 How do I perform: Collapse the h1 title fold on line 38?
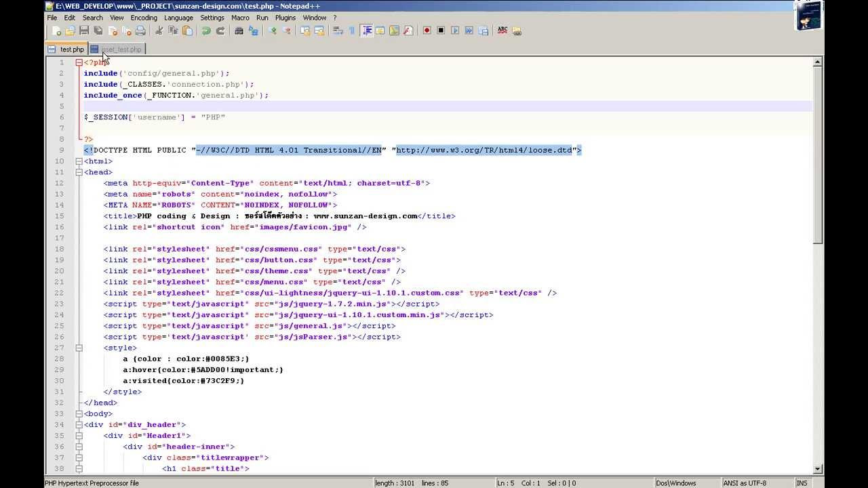click(x=79, y=468)
